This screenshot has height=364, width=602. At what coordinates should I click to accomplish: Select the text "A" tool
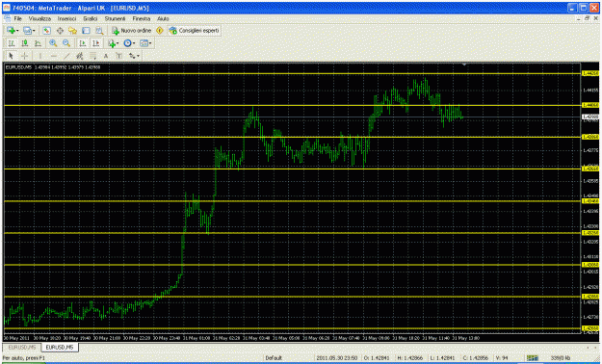point(106,56)
